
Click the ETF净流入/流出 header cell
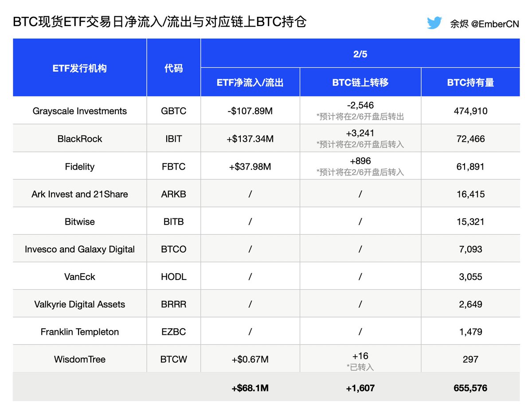tap(250, 82)
